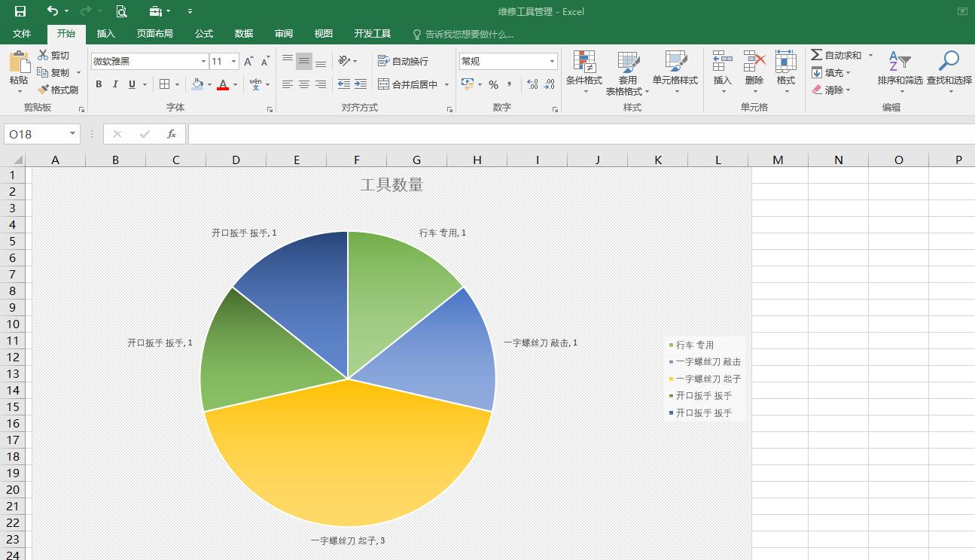Switch to the 插入 ribbon tab
975x560 pixels.
105,33
